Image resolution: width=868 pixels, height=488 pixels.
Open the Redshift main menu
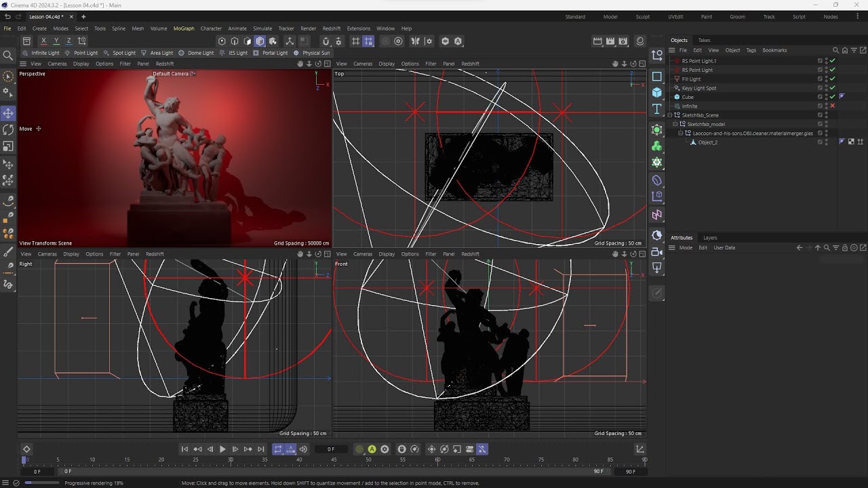(332, 28)
